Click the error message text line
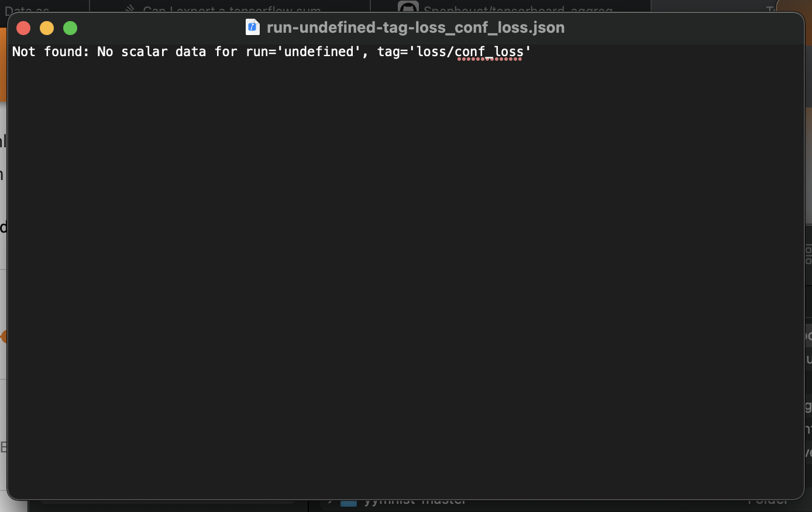The image size is (812, 512). [x=270, y=52]
